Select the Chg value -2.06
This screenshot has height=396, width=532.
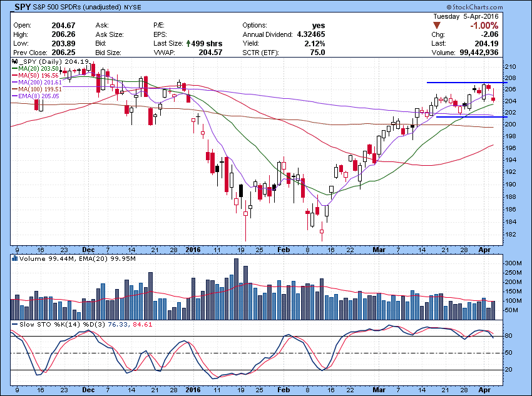tap(489, 34)
